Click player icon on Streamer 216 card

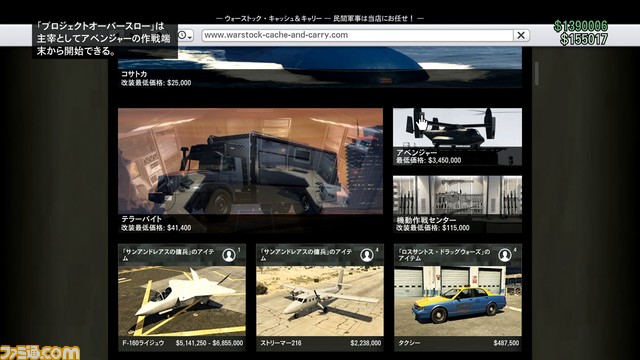[367, 255]
